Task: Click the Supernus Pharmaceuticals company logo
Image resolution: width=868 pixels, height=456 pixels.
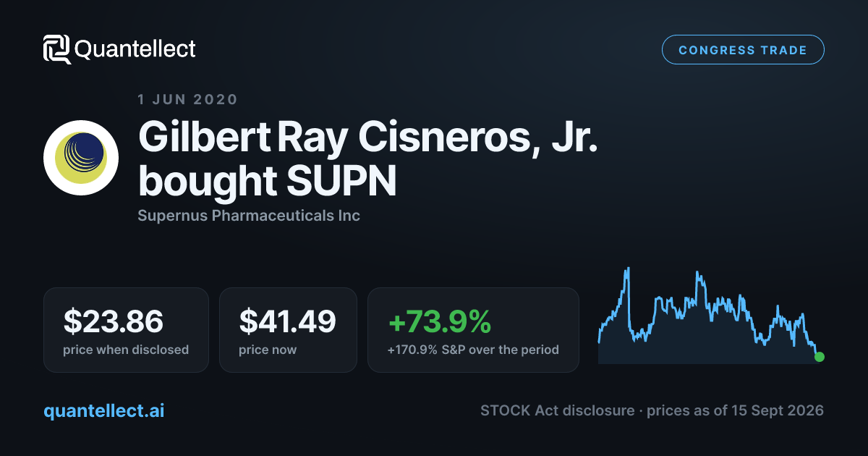Action: point(81,158)
